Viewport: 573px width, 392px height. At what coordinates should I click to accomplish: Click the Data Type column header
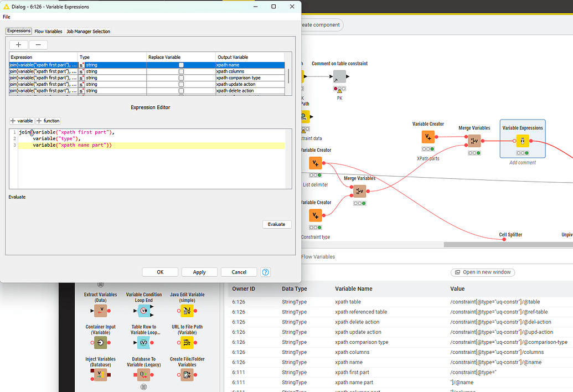tap(294, 288)
